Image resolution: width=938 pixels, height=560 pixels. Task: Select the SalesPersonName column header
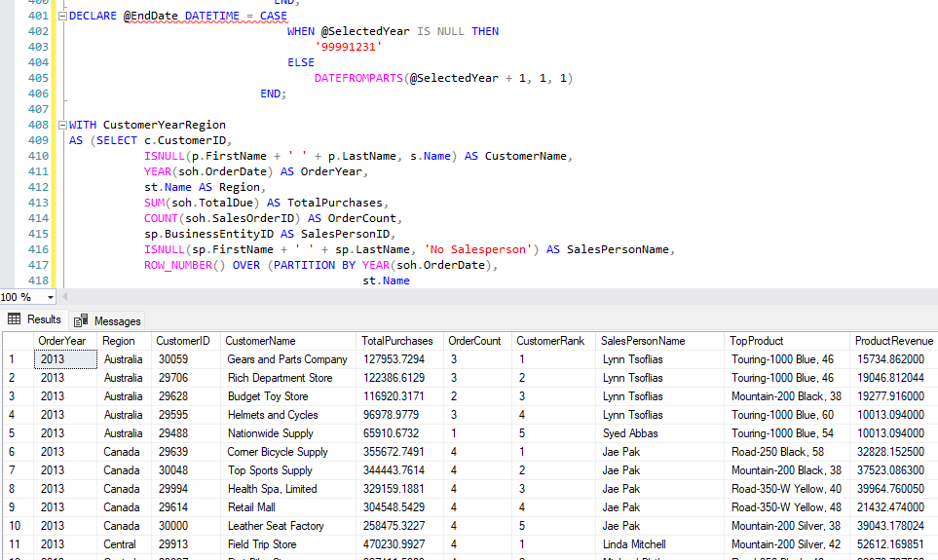(x=643, y=341)
